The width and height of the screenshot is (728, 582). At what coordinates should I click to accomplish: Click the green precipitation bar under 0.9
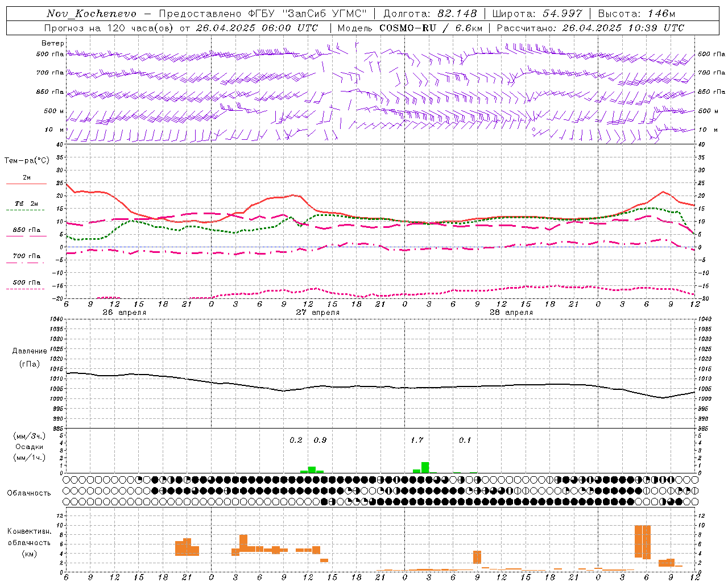pos(312,469)
